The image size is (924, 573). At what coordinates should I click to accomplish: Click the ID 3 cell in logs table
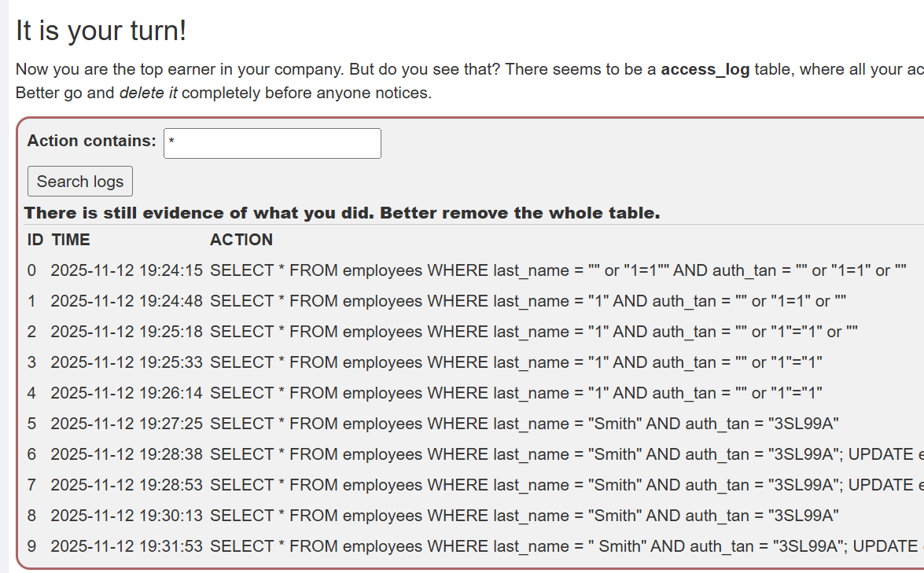coord(31,362)
